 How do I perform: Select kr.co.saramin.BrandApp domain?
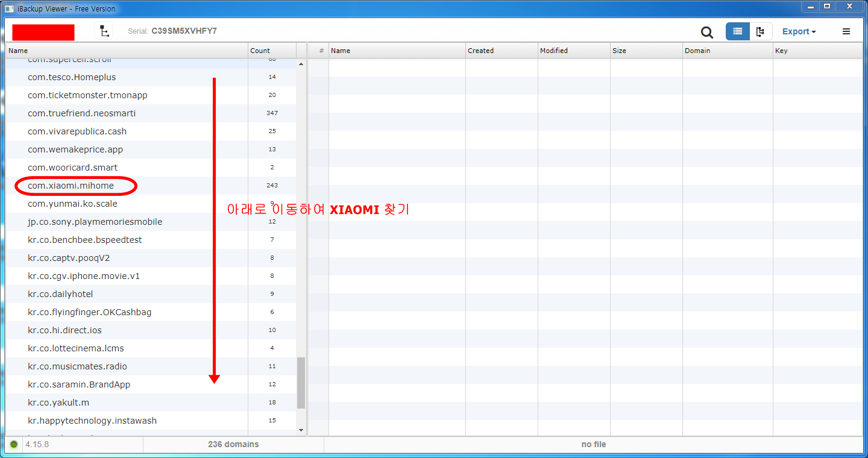pos(151,384)
